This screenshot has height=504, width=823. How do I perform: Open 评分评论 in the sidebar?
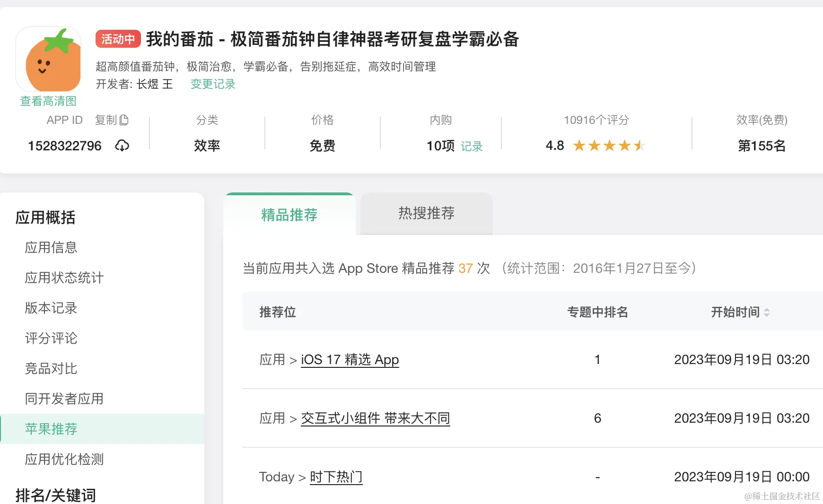[51, 338]
